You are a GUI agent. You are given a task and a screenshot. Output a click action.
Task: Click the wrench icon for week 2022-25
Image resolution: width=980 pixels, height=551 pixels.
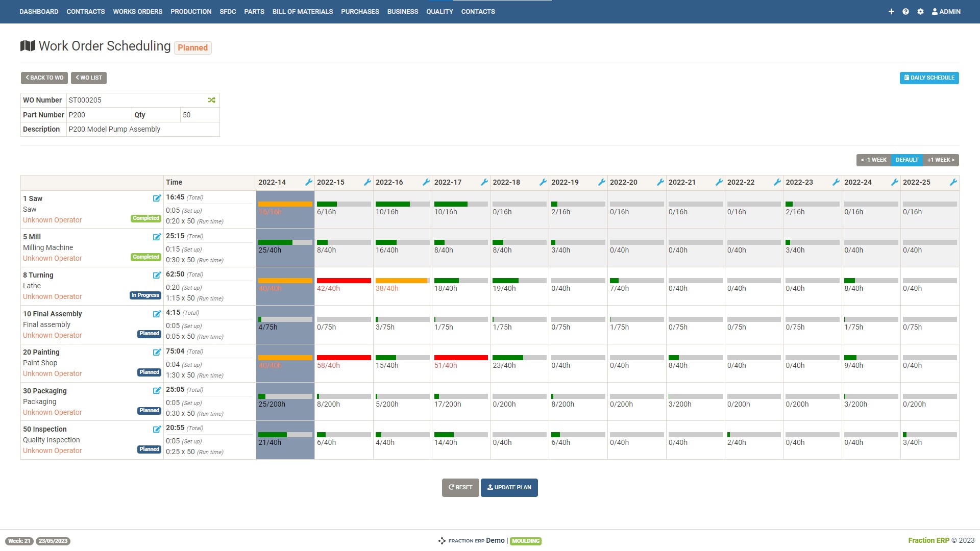[953, 182]
